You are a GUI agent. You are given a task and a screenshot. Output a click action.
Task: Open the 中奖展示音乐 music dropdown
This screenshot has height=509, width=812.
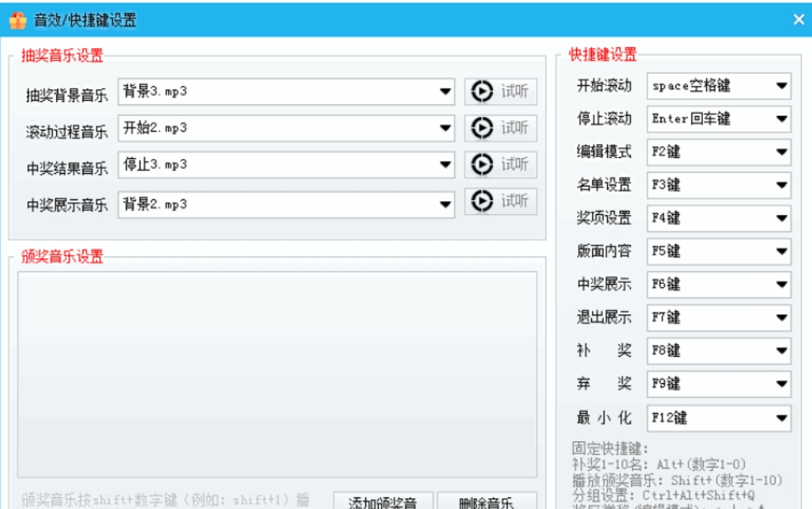pos(443,201)
